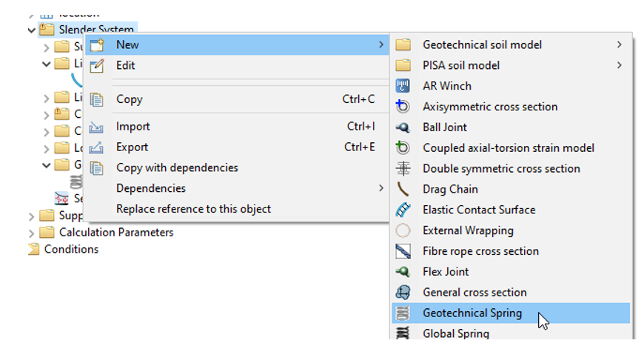
Task: Select the Flex Joint icon
Action: click(x=403, y=272)
